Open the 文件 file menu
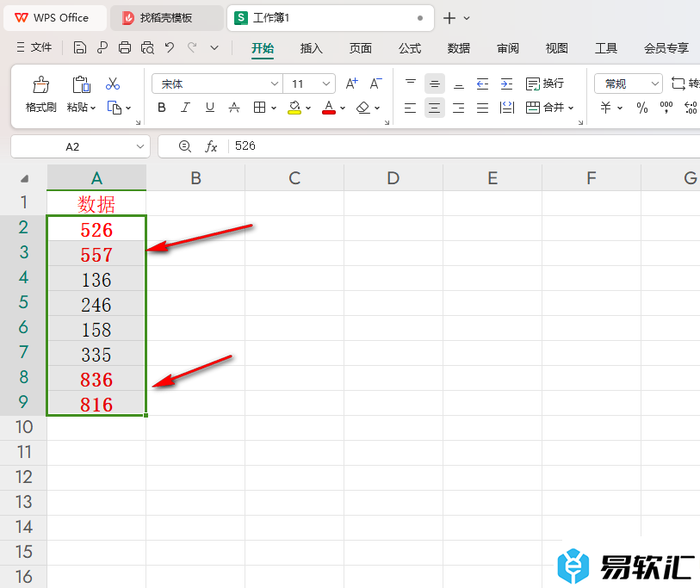This screenshot has height=588, width=700. click(x=34, y=47)
